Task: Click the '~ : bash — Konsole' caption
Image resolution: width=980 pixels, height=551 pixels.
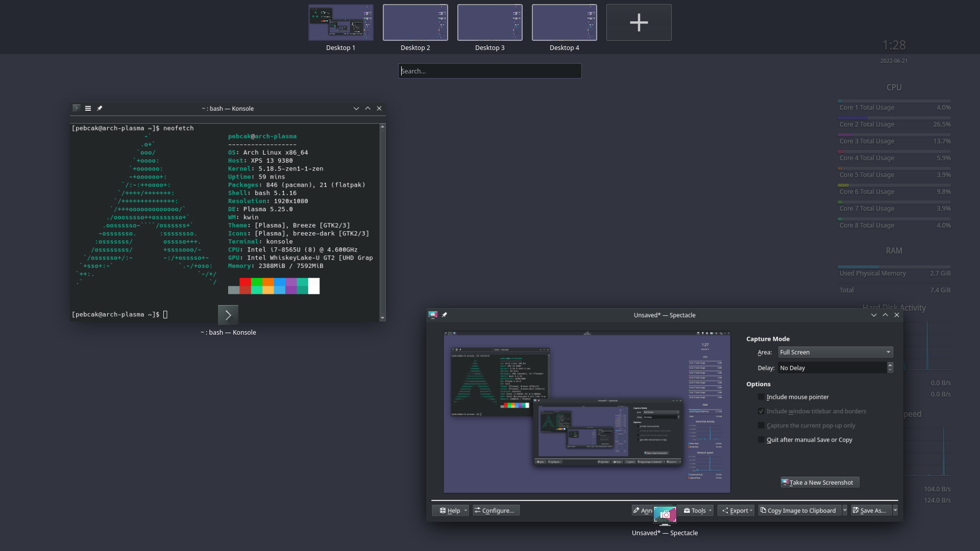Action: click(x=228, y=332)
